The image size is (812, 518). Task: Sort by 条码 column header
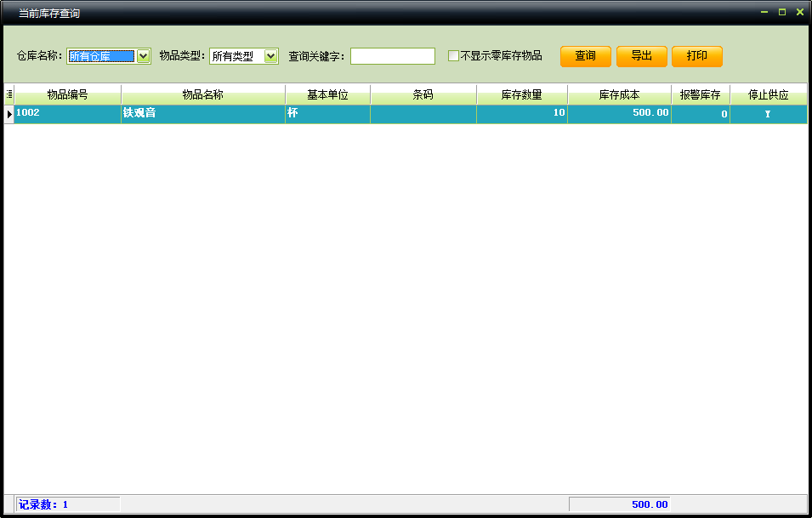click(x=423, y=94)
